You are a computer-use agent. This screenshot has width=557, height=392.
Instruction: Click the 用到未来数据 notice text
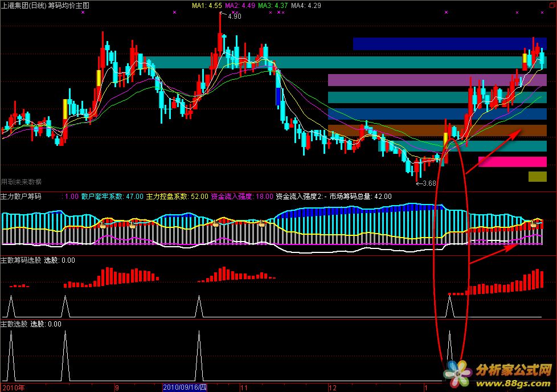(21, 182)
